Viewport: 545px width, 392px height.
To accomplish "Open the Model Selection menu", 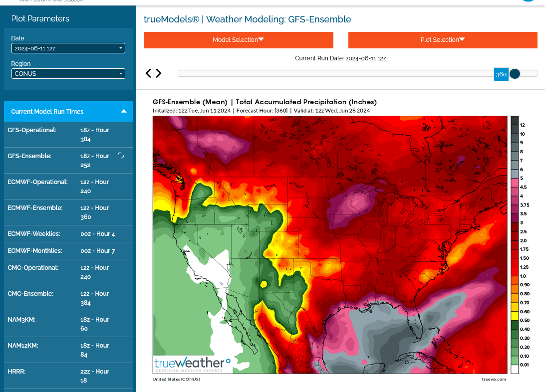I will 239,40.
